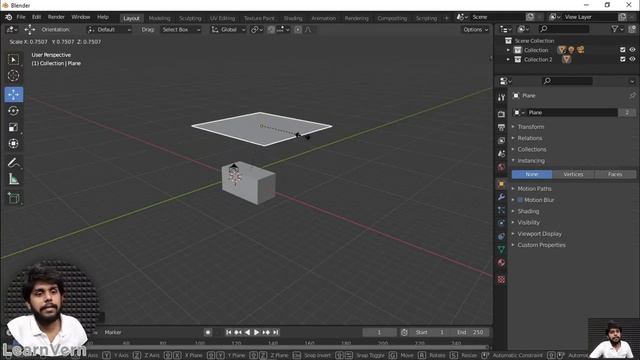Screen dimensions: 640x360
Task: Activate the Move tool
Action: [x=13, y=94]
